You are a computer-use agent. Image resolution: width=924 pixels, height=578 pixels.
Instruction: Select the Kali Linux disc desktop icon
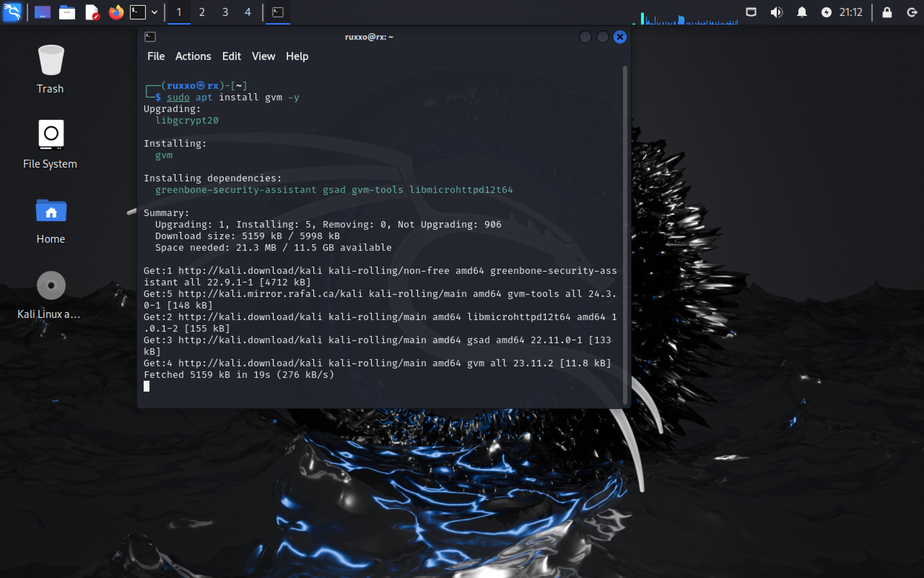tap(50, 295)
